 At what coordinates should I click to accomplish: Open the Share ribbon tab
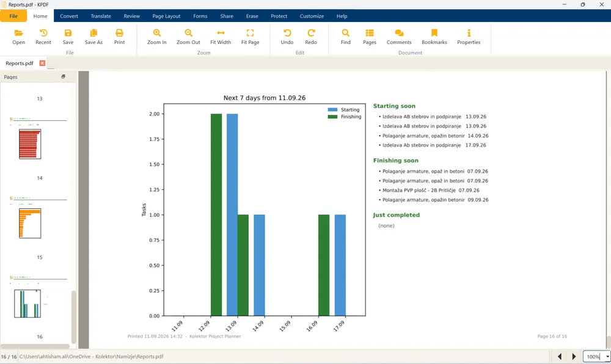[x=227, y=16]
